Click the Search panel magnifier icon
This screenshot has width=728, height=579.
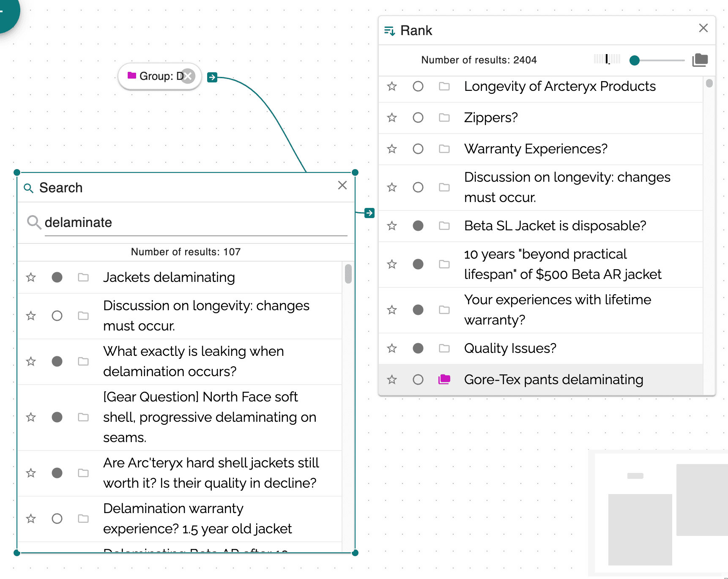click(x=28, y=188)
